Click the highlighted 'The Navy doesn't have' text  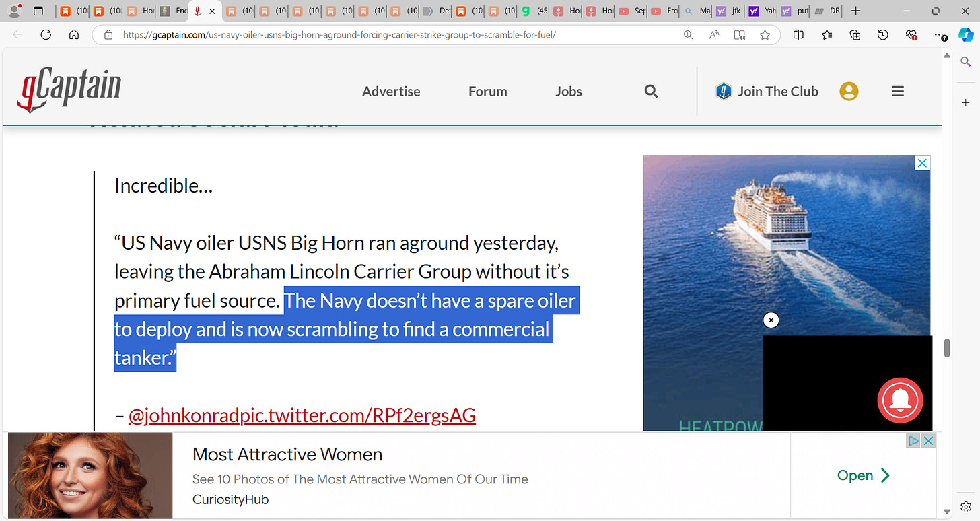tap(347, 329)
